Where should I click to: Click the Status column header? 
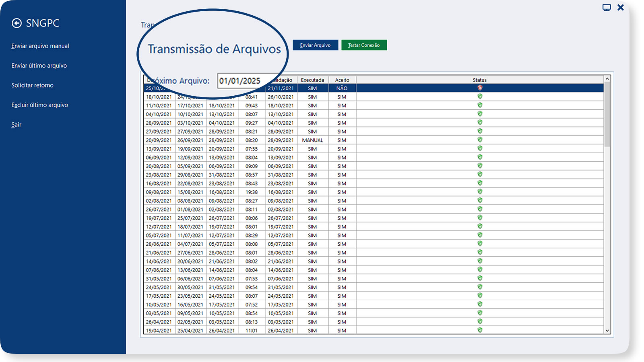pyautogui.click(x=480, y=80)
